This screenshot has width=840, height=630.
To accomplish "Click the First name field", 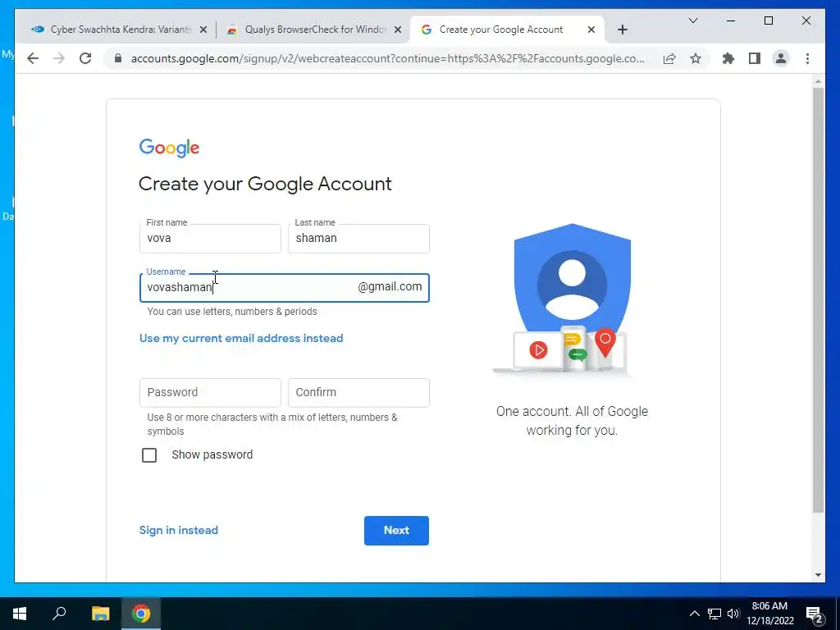I will click(x=210, y=239).
